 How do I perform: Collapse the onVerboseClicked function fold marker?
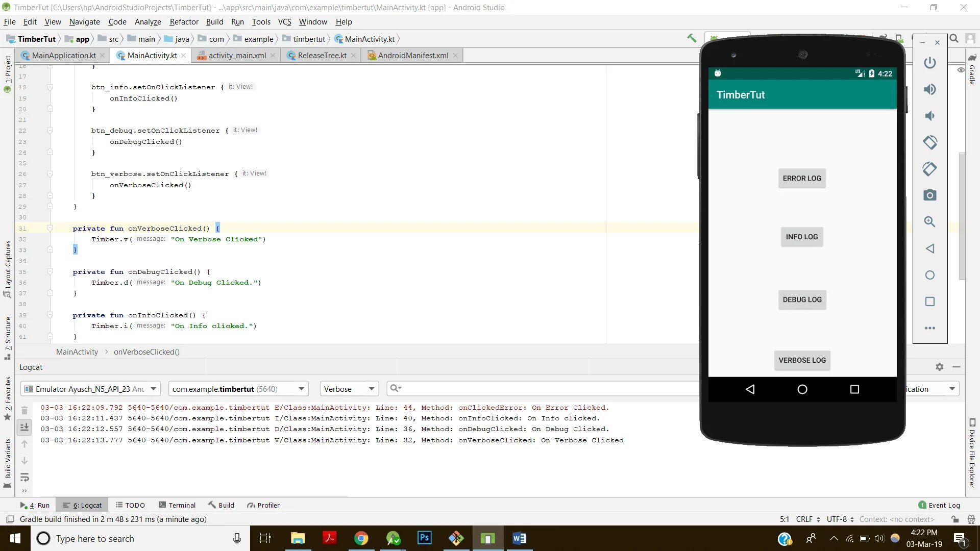coord(50,228)
